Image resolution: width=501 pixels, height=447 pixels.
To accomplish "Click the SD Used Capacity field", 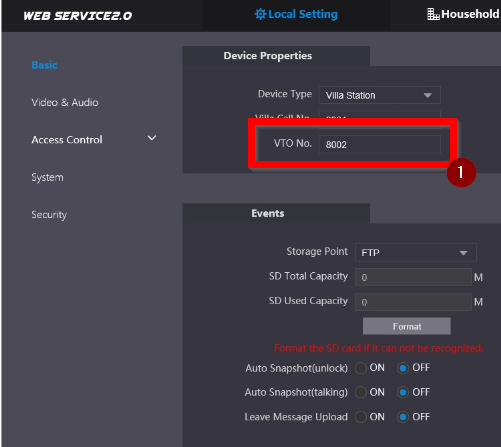I will [x=413, y=302].
